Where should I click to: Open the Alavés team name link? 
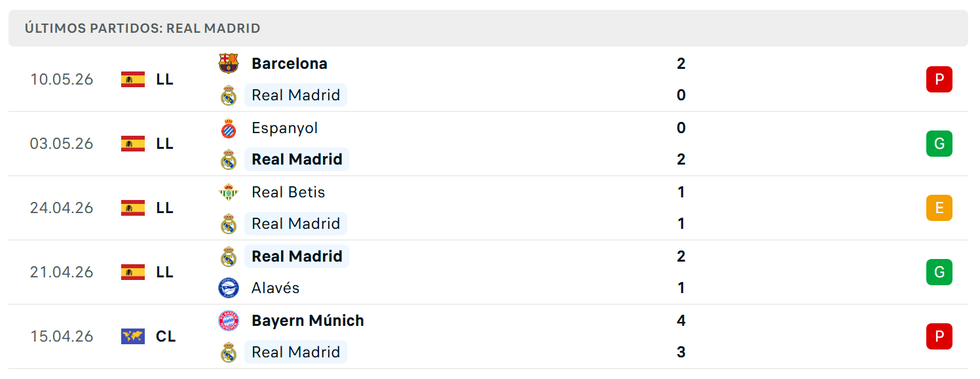pos(276,288)
